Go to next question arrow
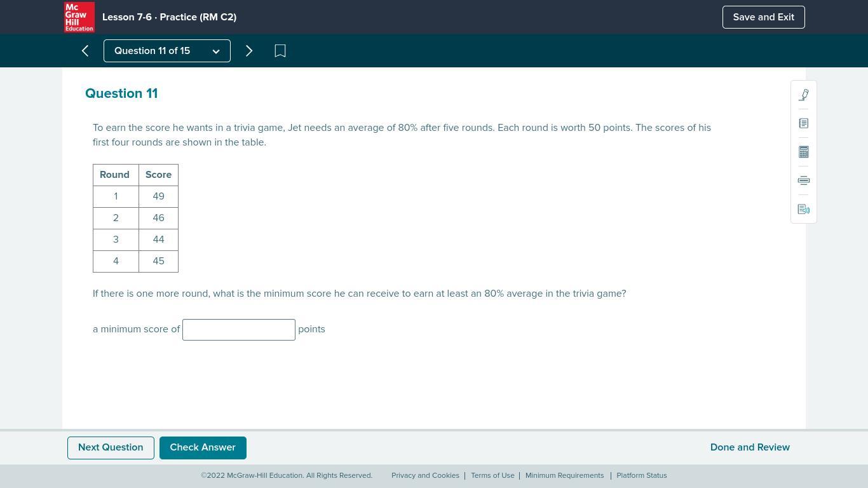The image size is (868, 488). [249, 51]
